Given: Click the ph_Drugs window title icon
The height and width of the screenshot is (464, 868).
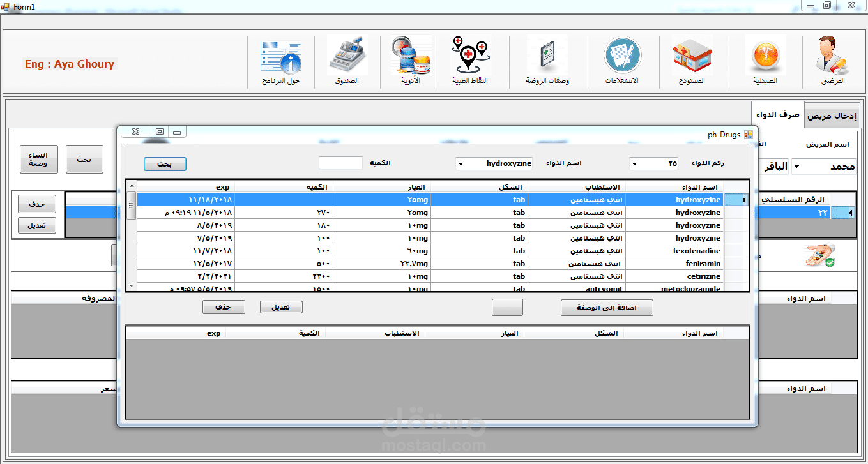Looking at the screenshot, I should point(748,134).
